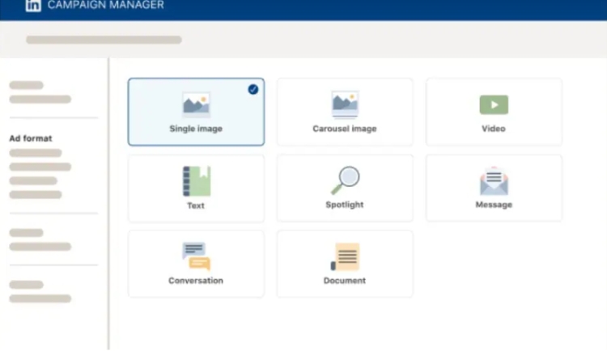Click the Text ad book icon
The height and width of the screenshot is (364, 607).
(196, 181)
